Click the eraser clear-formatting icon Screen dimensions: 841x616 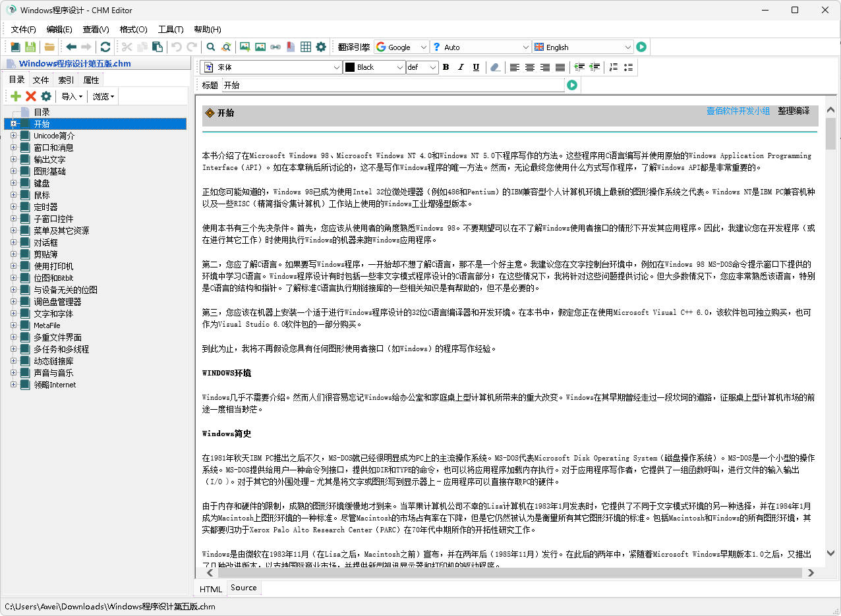pyautogui.click(x=495, y=67)
